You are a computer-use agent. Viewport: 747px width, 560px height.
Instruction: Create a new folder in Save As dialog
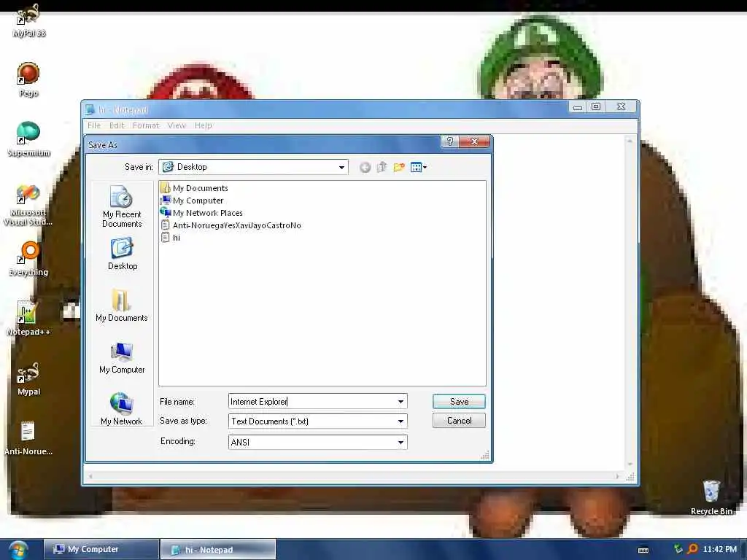399,167
